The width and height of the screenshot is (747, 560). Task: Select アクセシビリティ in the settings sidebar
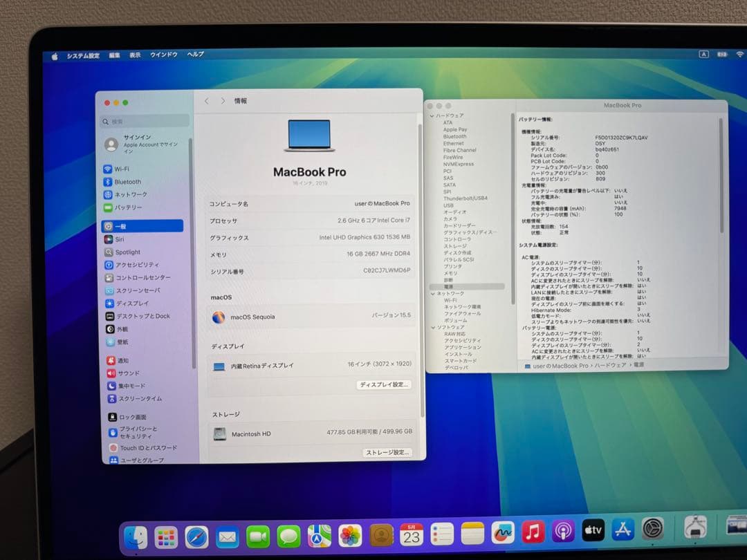132,265
